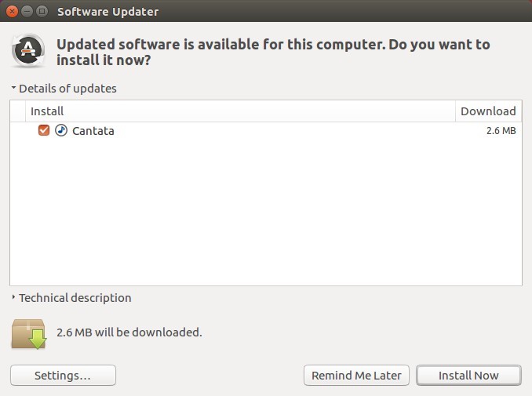Click the 2.6 MB size of Cantata

pyautogui.click(x=501, y=130)
